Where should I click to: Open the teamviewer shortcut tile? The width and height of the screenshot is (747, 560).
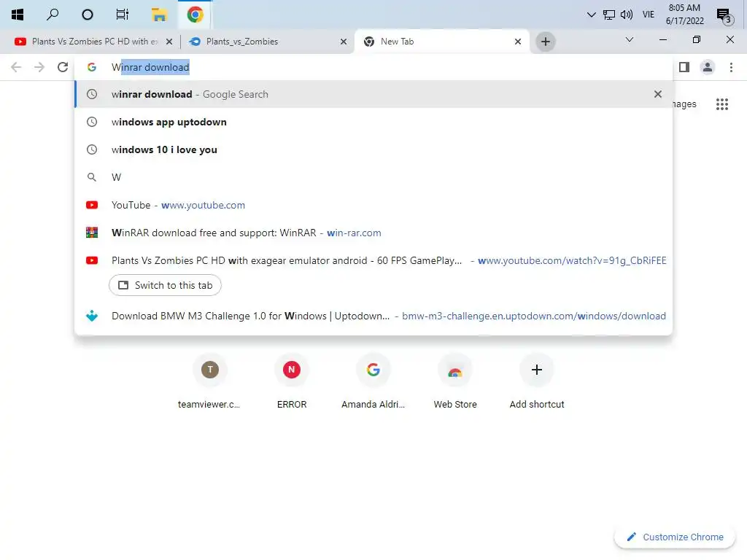209,381
